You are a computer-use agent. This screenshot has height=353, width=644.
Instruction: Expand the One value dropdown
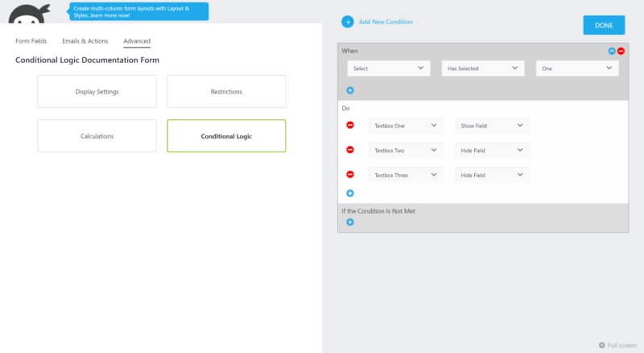(x=577, y=69)
